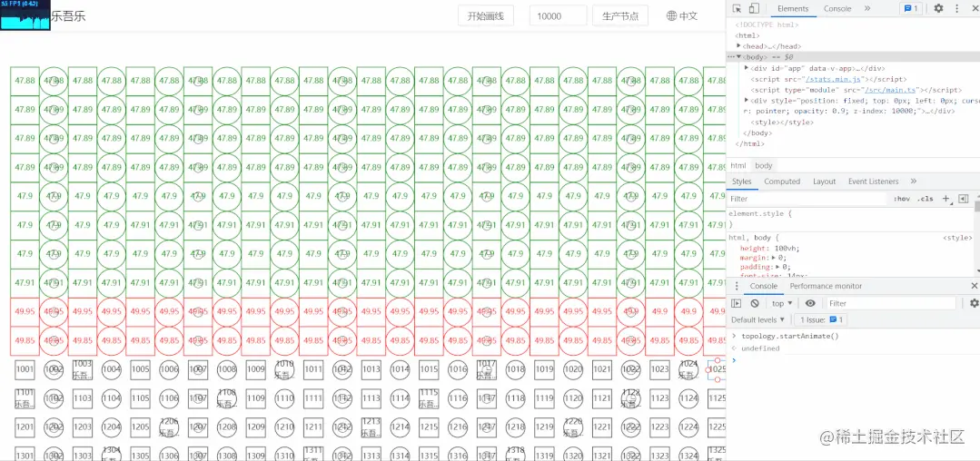The width and height of the screenshot is (980, 461).
Task: Open the 1 Issue badge in console
Action: click(822, 319)
